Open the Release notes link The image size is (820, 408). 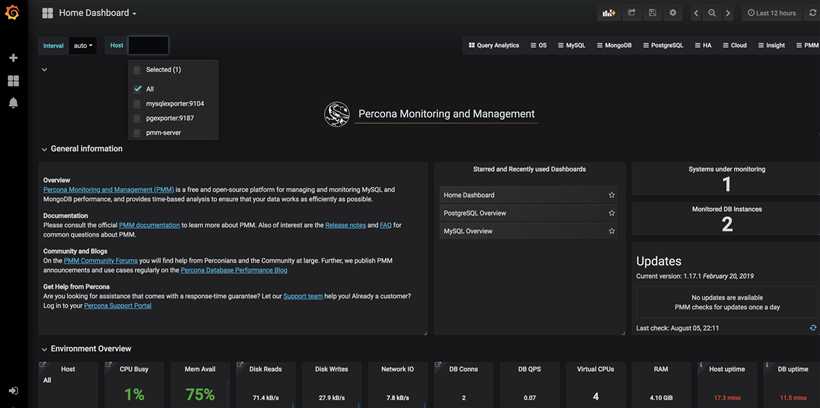(x=345, y=225)
